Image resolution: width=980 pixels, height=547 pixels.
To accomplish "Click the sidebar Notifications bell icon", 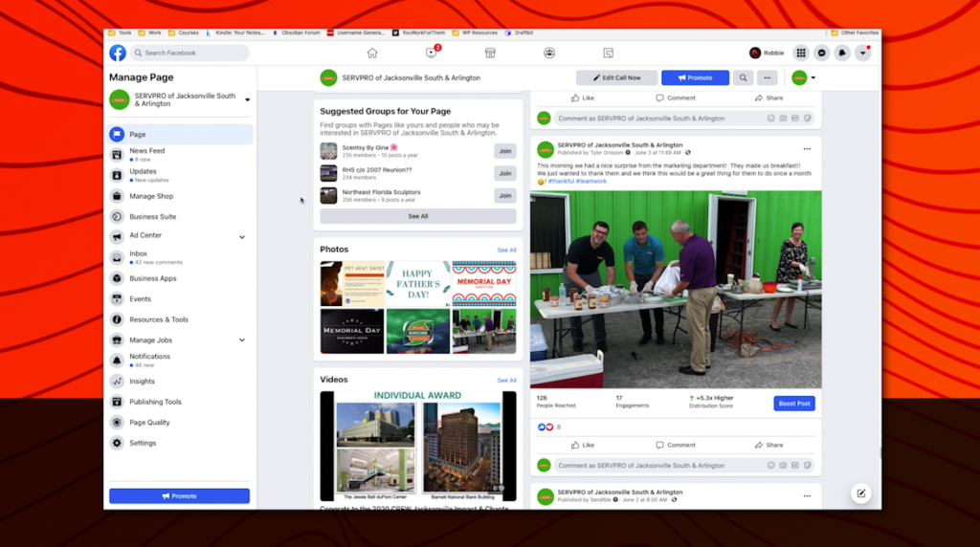I will (x=117, y=361).
